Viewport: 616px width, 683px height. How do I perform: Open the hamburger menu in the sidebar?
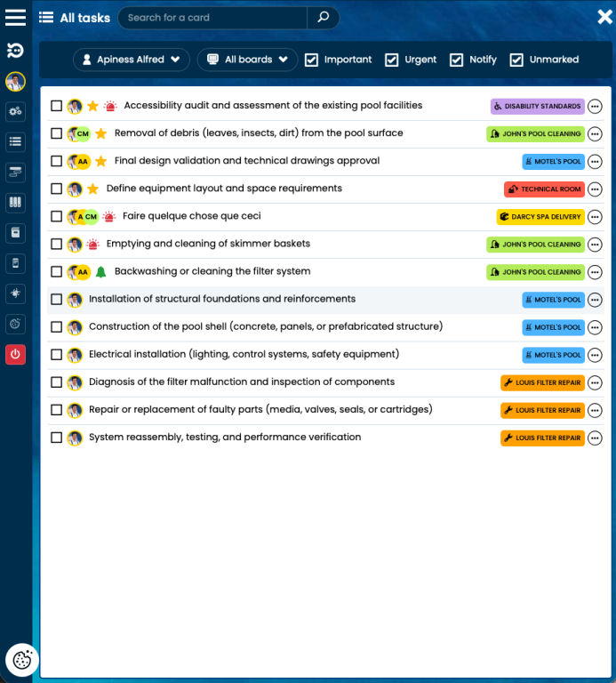(x=15, y=18)
